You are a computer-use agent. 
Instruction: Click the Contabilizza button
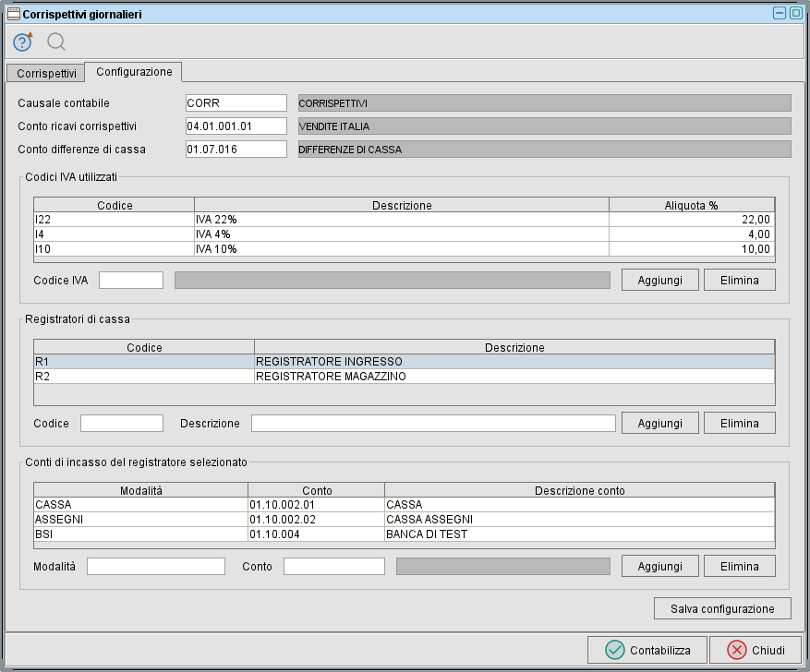(x=647, y=650)
